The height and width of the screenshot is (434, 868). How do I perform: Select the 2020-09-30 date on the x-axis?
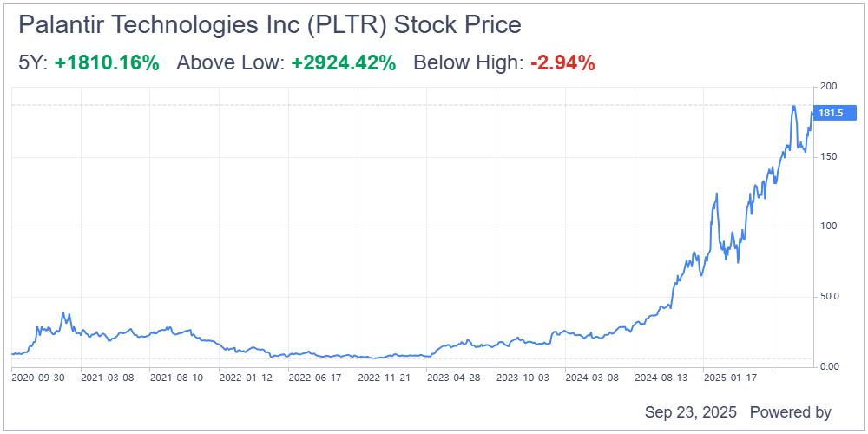click(38, 378)
